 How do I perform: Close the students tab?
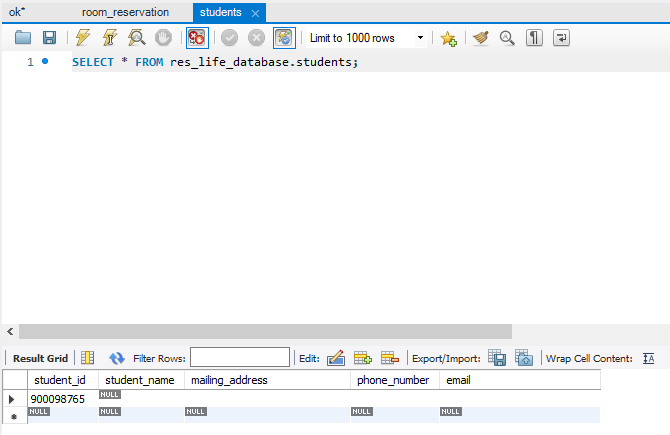(x=256, y=13)
